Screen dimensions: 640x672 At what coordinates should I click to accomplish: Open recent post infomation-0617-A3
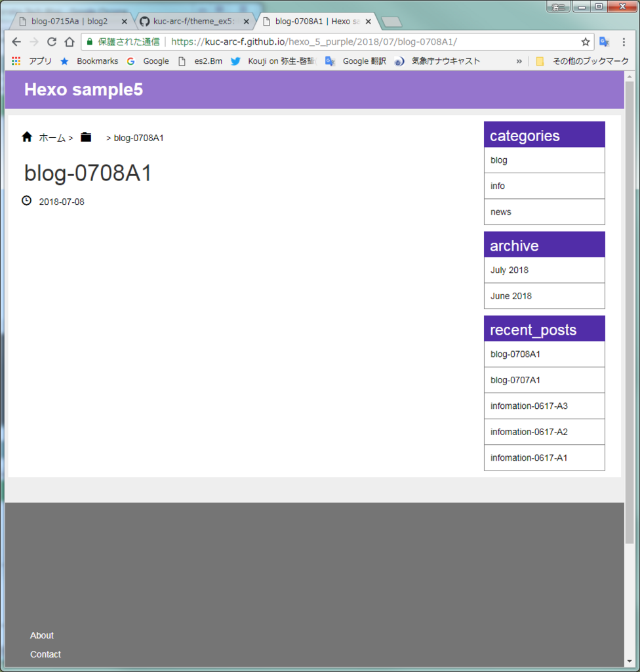[544, 406]
